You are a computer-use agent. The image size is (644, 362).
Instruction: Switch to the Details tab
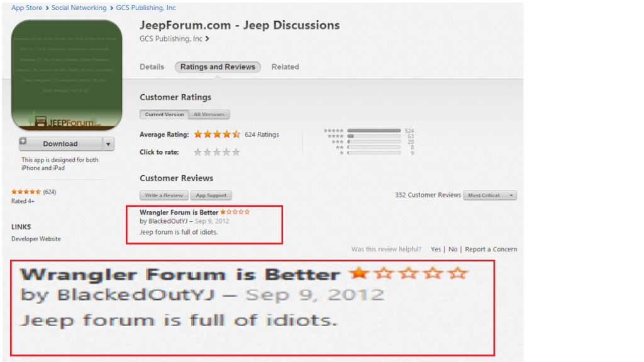coord(152,67)
